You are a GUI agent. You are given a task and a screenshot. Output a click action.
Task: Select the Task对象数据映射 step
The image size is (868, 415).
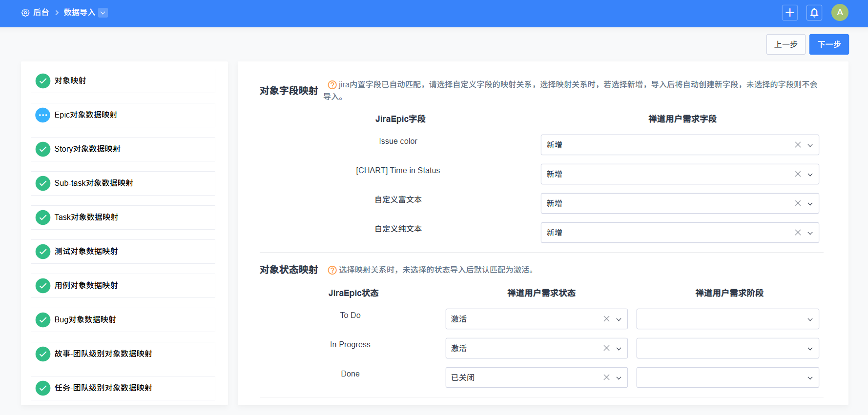point(123,217)
